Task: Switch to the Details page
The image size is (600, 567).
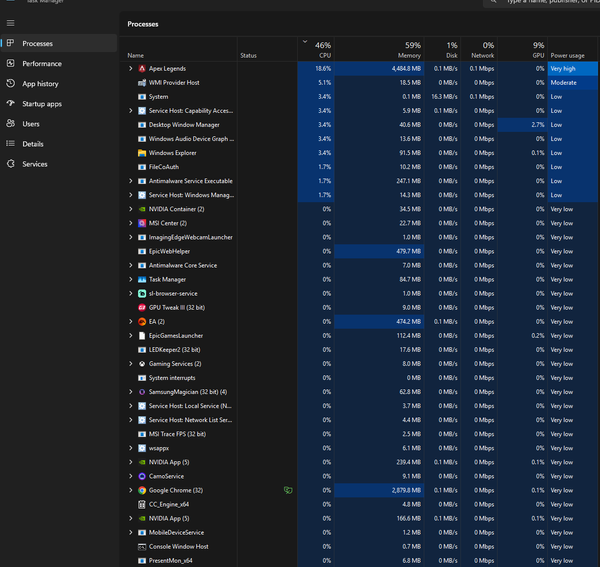Action: click(33, 144)
